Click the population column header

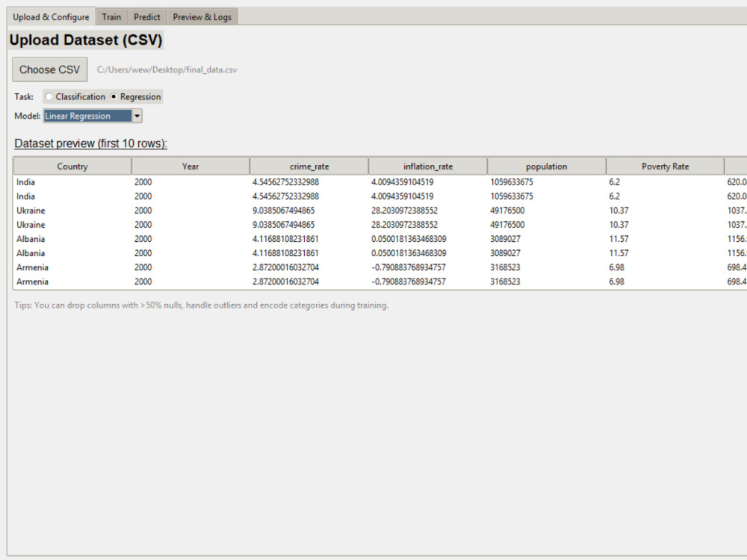click(547, 167)
